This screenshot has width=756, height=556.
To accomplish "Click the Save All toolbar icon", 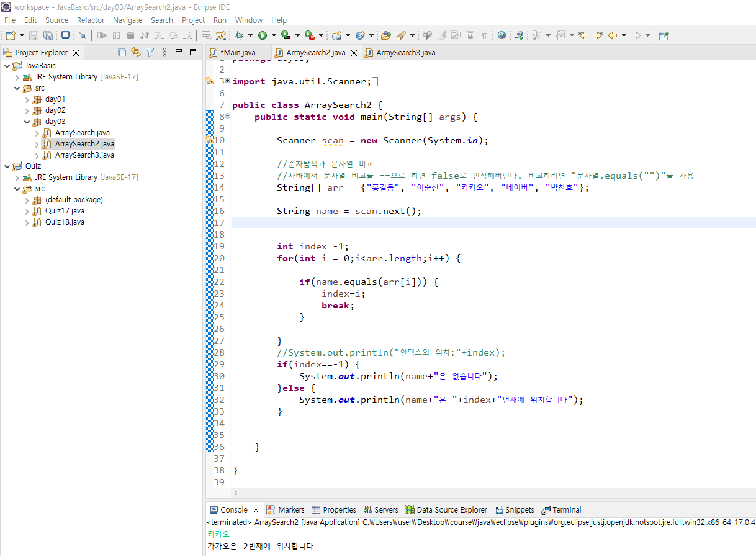I will pos(48,35).
